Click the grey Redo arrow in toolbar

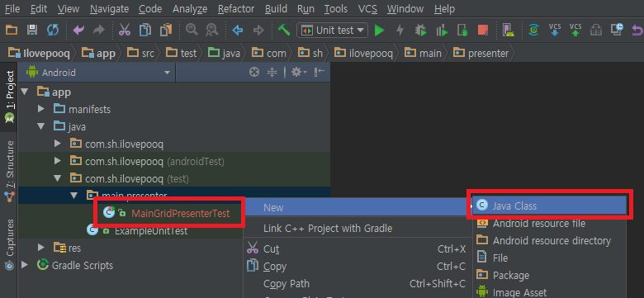[x=99, y=31]
